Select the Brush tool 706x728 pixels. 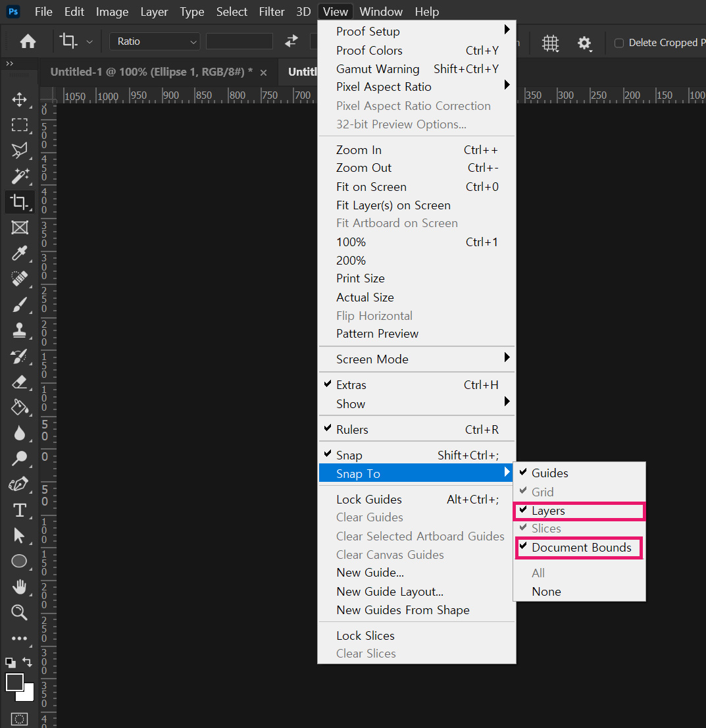19,305
